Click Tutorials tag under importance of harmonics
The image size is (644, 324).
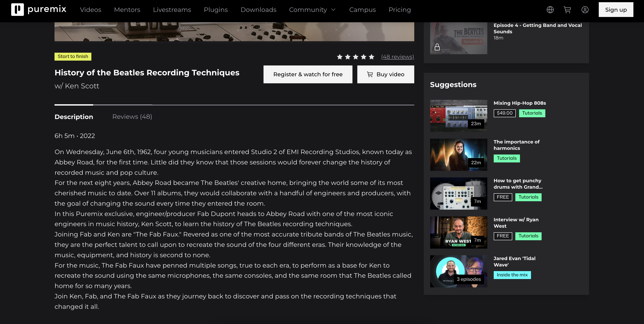point(507,158)
